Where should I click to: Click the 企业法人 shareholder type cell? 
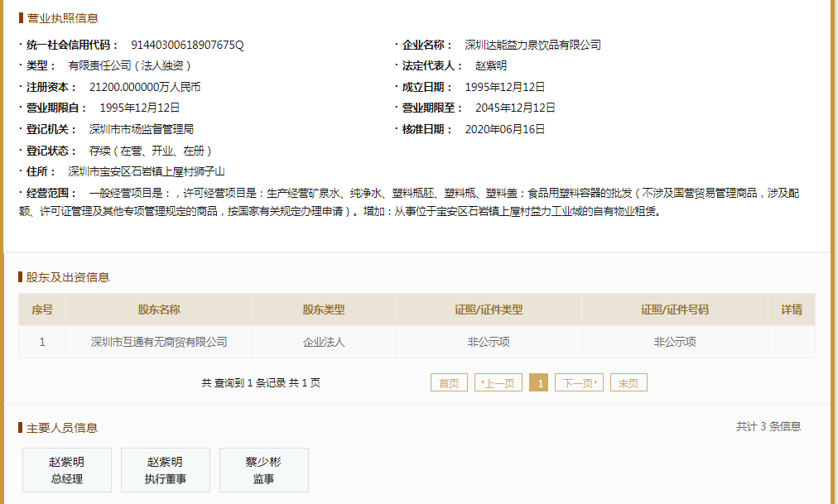coord(323,342)
